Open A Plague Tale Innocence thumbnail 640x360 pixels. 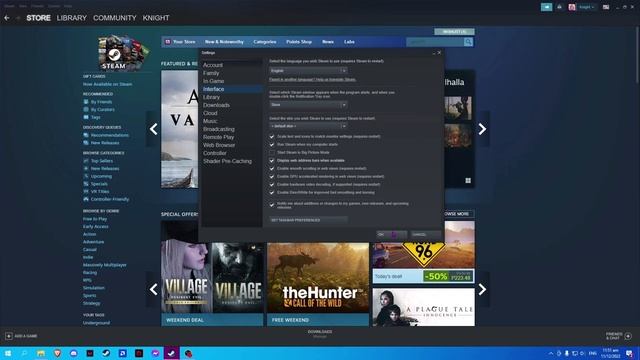pyautogui.click(x=423, y=307)
